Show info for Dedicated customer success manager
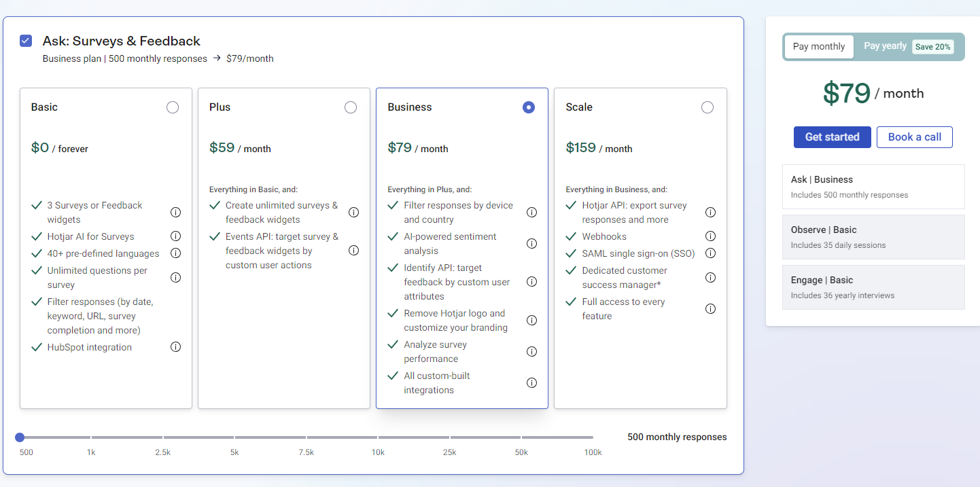The image size is (980, 487). click(710, 278)
